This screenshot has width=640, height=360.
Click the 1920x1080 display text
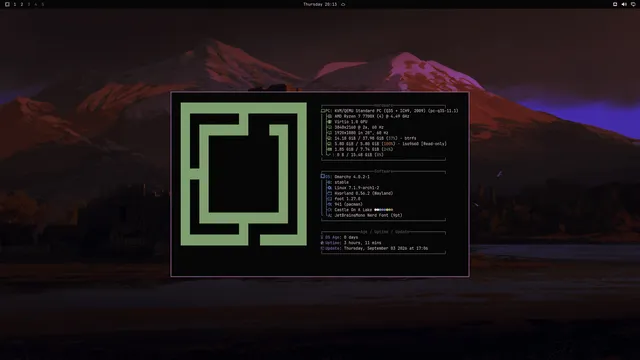[x=361, y=133]
